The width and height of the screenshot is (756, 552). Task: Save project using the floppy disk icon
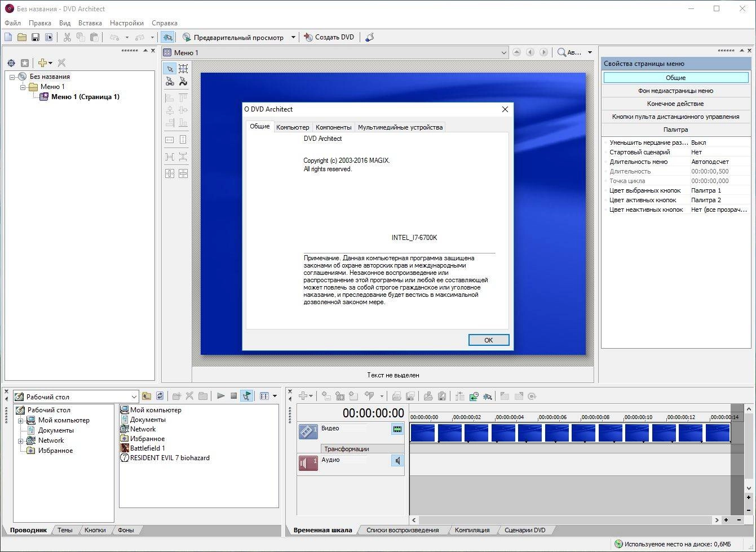[x=36, y=37]
